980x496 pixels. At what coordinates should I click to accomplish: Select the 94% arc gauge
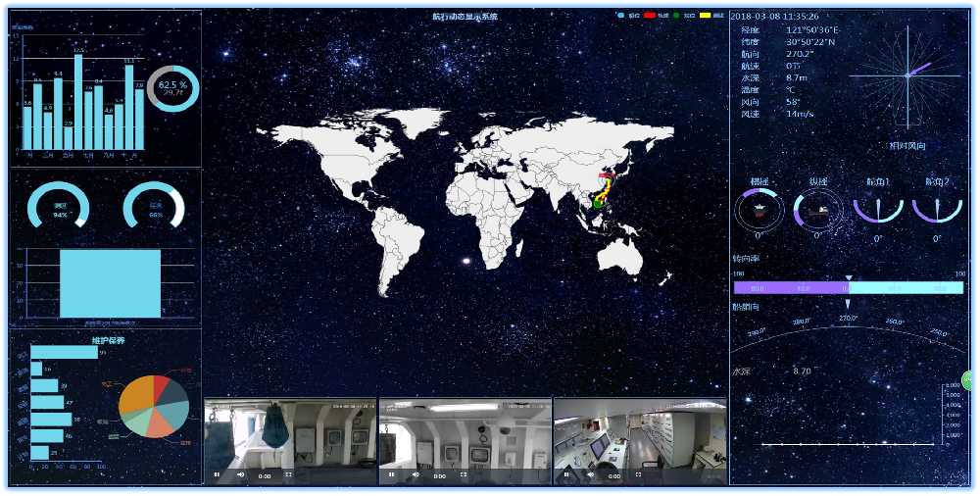tap(60, 205)
